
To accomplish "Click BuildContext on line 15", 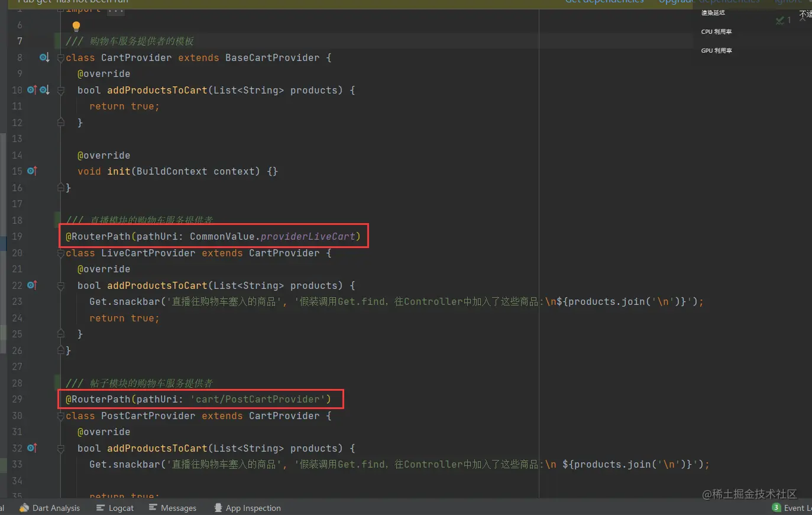I will (172, 171).
